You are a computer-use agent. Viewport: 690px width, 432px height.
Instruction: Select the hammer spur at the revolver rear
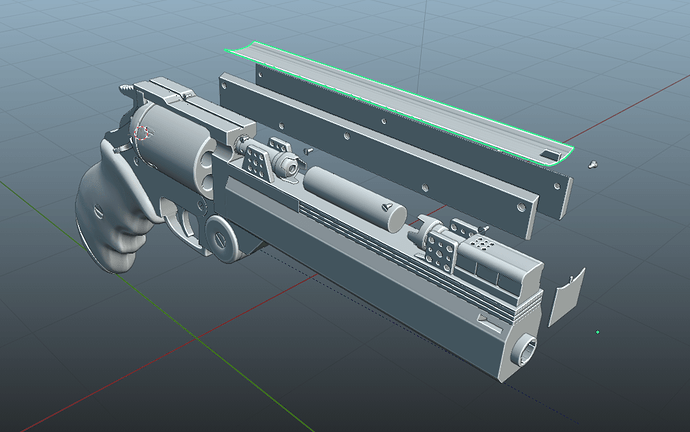click(125, 92)
